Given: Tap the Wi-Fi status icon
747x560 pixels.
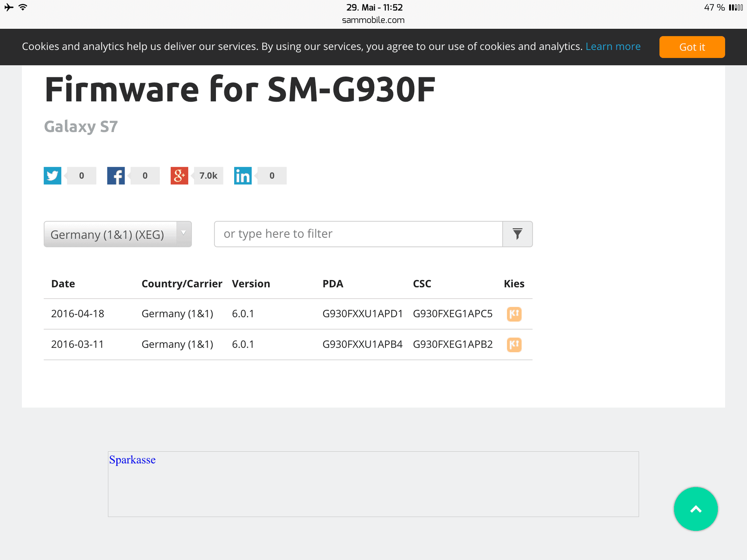Looking at the screenshot, I should pyautogui.click(x=23, y=7).
